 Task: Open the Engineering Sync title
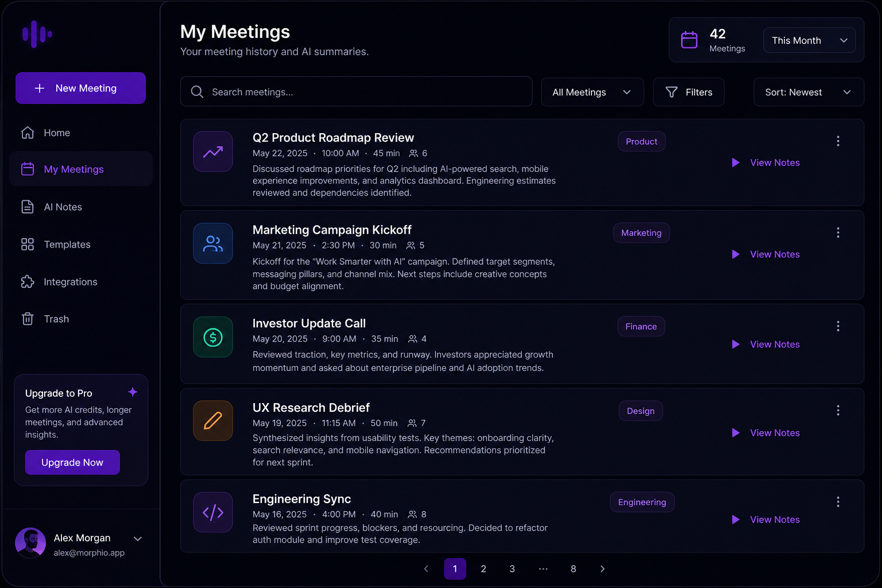click(x=301, y=499)
